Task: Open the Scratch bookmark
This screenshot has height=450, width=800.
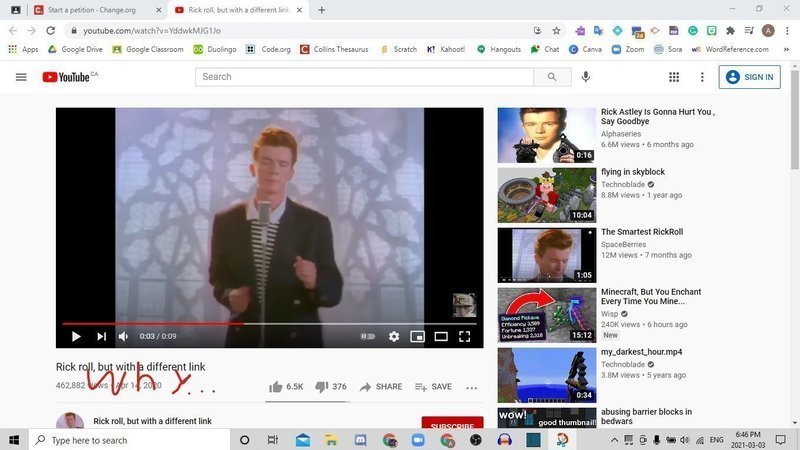Action: pos(398,49)
